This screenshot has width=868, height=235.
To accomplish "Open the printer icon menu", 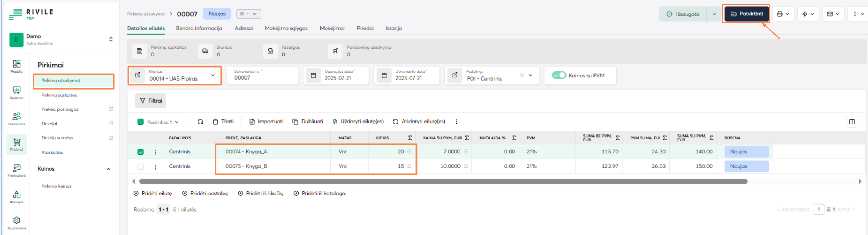I will point(783,14).
